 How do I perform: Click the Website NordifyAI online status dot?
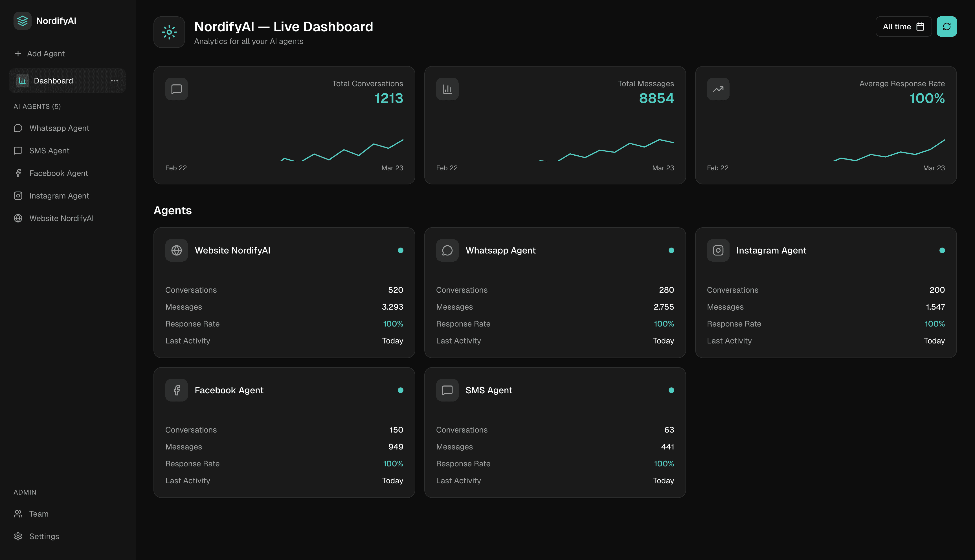pos(401,250)
